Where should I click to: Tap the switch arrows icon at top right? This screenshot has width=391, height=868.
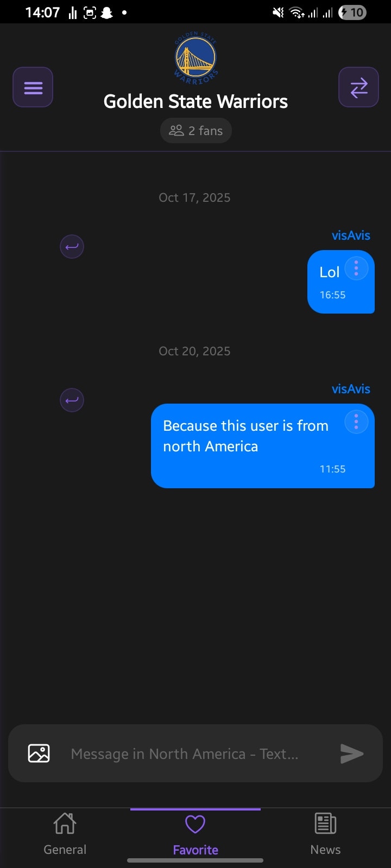(x=358, y=87)
